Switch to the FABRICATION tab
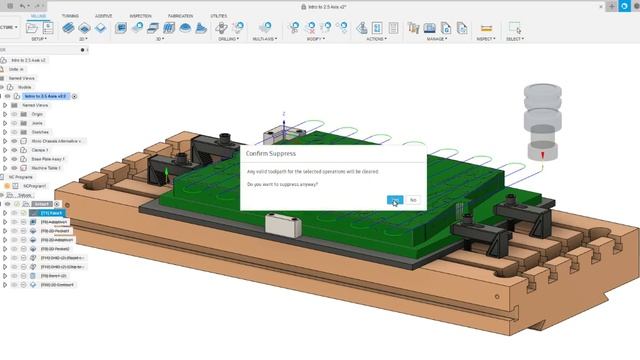This screenshot has height=360, width=640. click(180, 16)
